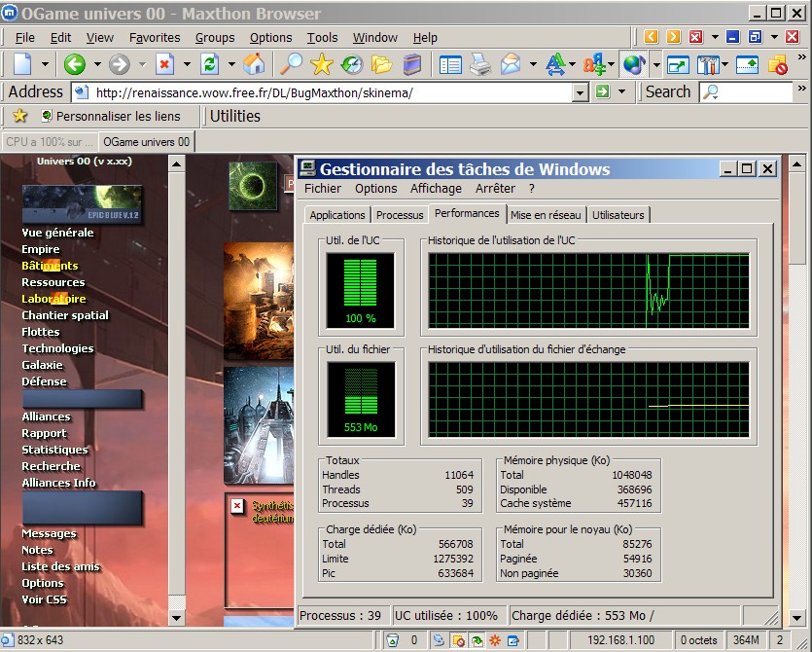
Task: Click the URL address input field
Action: [324, 92]
